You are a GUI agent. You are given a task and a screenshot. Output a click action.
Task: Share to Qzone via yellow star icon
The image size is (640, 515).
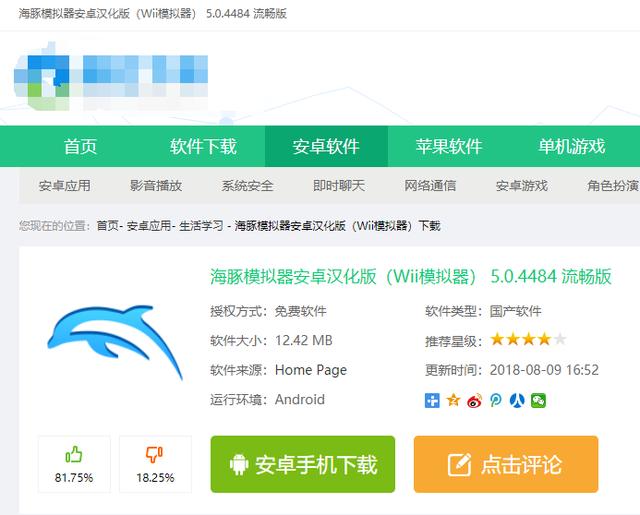(453, 400)
